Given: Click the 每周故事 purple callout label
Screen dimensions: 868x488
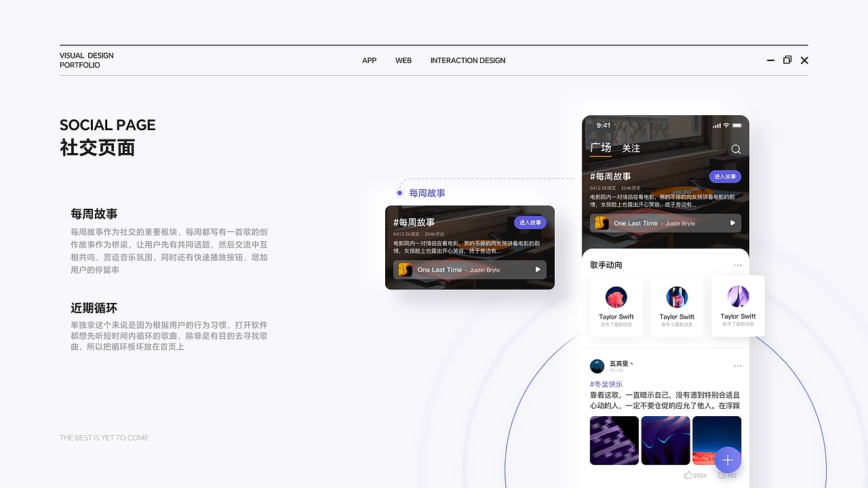Looking at the screenshot, I should point(427,193).
